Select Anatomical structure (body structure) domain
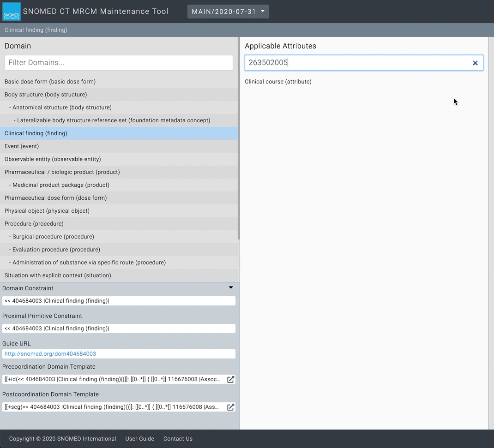494x448 pixels. (119, 108)
